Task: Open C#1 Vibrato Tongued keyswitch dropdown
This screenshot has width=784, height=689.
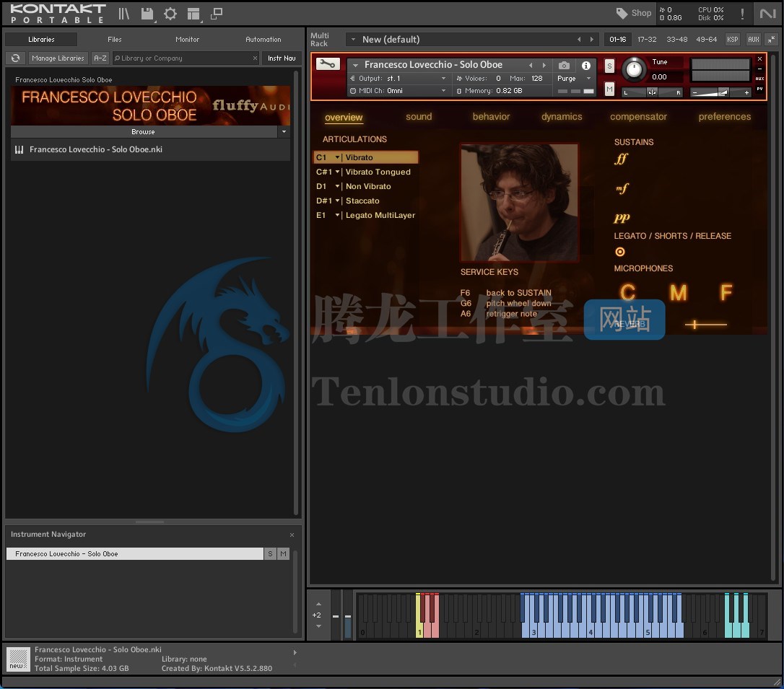Action: (x=338, y=172)
